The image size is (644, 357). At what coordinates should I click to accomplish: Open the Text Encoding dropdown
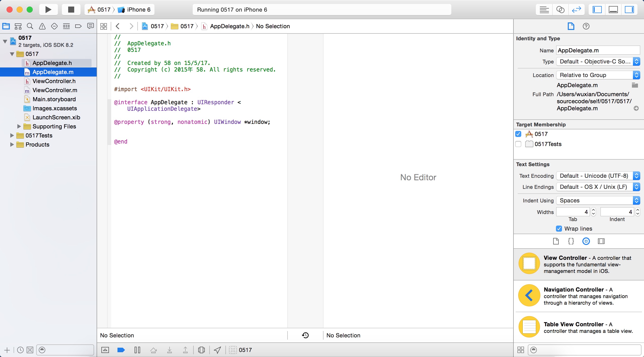pos(598,176)
